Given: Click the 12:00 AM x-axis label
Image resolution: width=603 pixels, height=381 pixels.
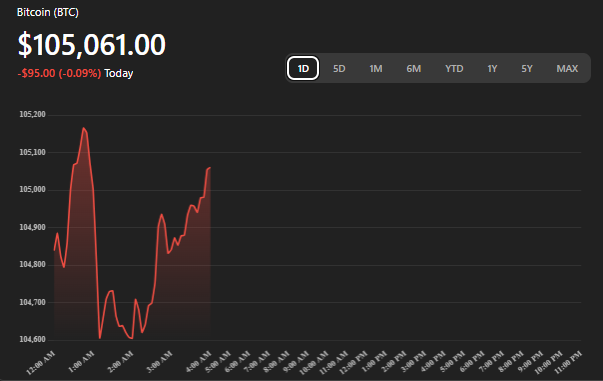Looking at the screenshot, I should 41,363.
